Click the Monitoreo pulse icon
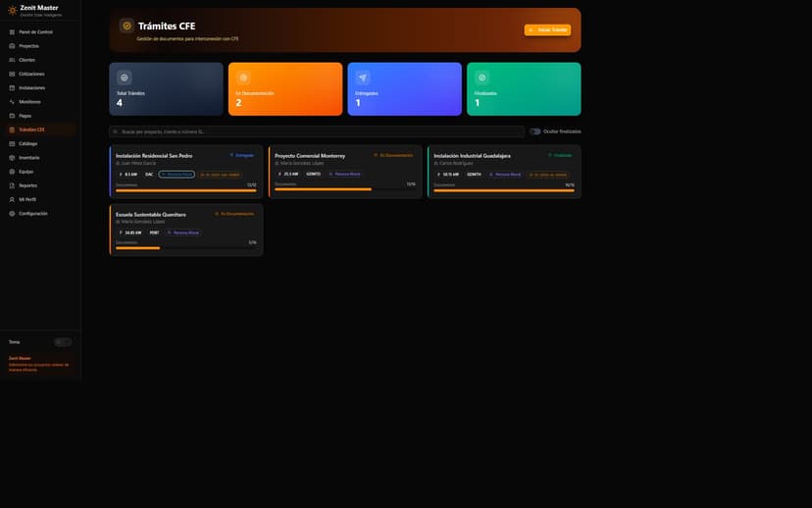 [x=13, y=102]
